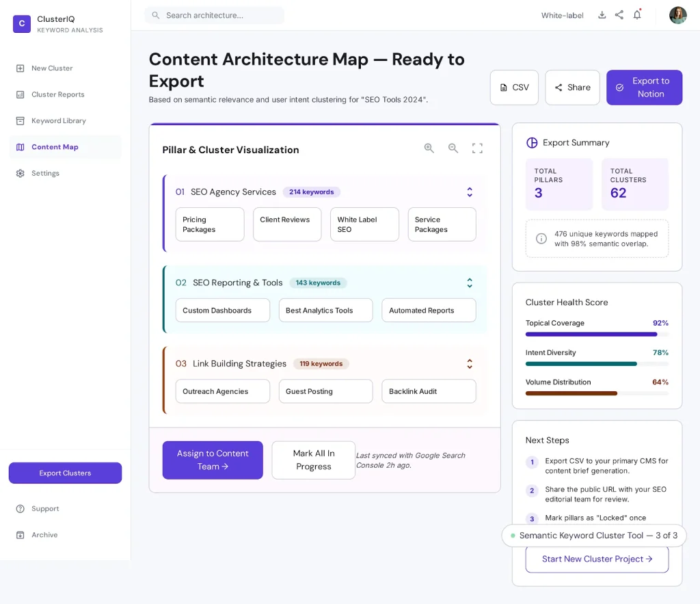Click Last synced with Google Search Console text
This screenshot has width=700, height=604.
(410, 460)
